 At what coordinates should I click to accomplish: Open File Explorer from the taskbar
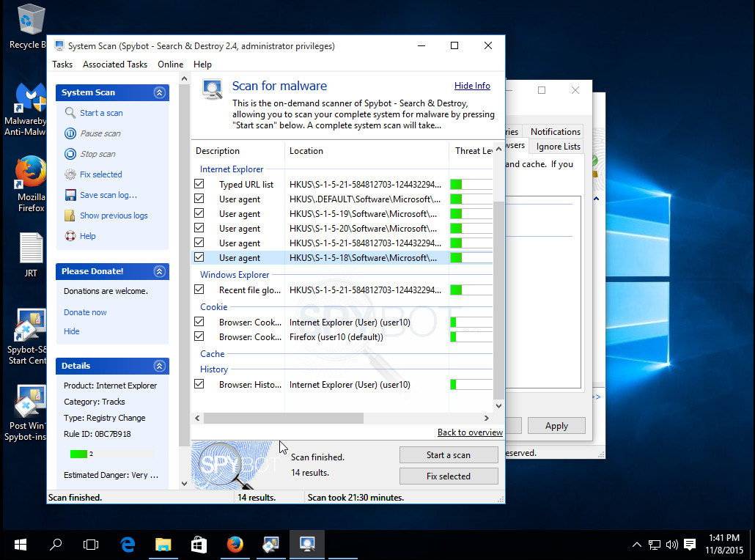pos(163,545)
